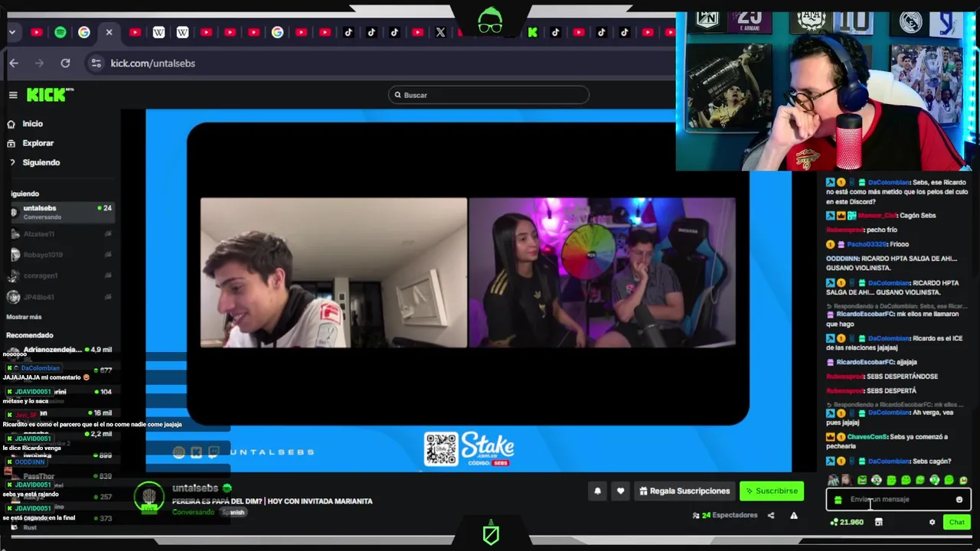The height and width of the screenshot is (551, 980).
Task: Open chat settings gear icon
Action: 932,522
